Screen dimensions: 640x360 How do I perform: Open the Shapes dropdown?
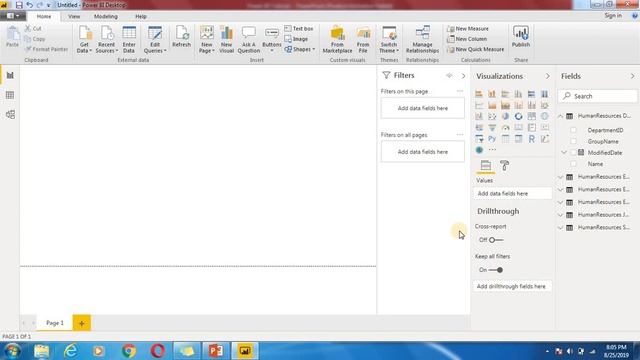pyautogui.click(x=300, y=49)
